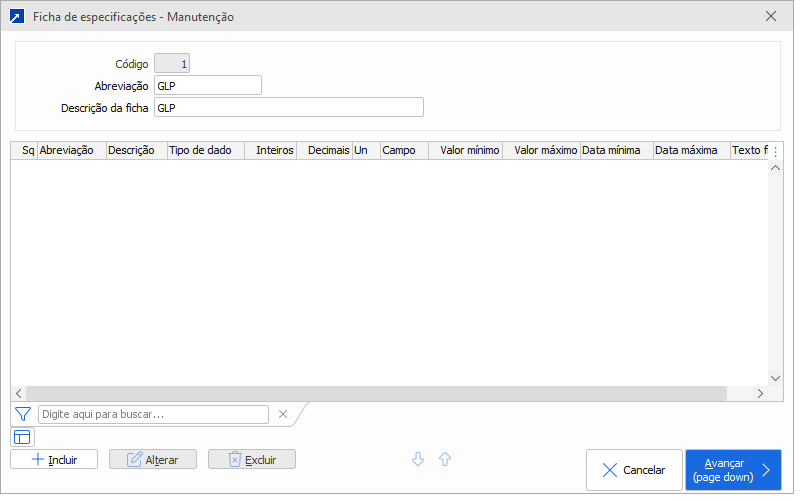
Task: Sort by Tipo de dado column header
Action: click(x=205, y=151)
